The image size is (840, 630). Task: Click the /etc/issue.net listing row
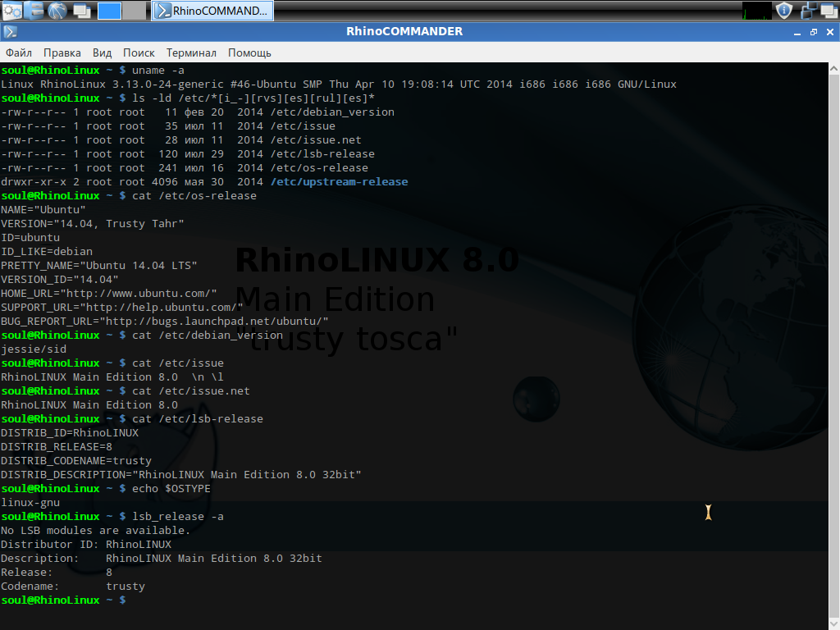coord(181,140)
